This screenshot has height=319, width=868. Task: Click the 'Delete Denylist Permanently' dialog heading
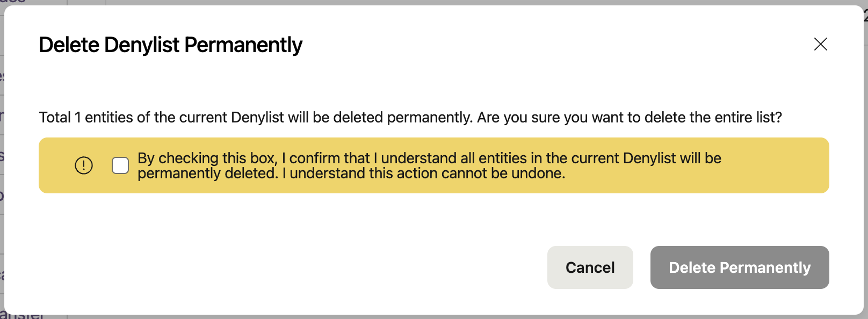coord(170,45)
